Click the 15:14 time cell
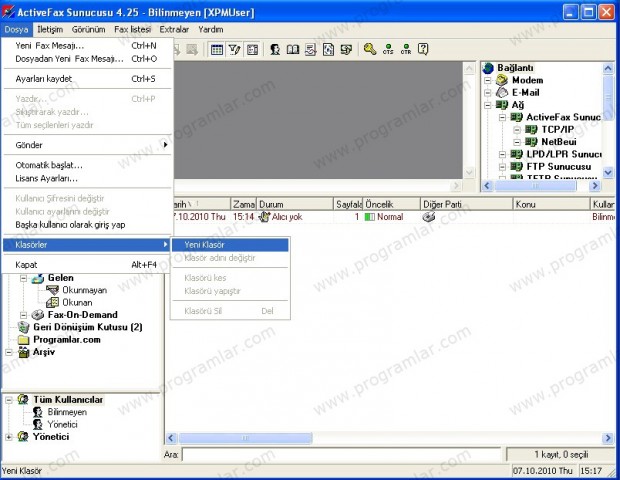Screen dimensions: 620x480 point(243,217)
